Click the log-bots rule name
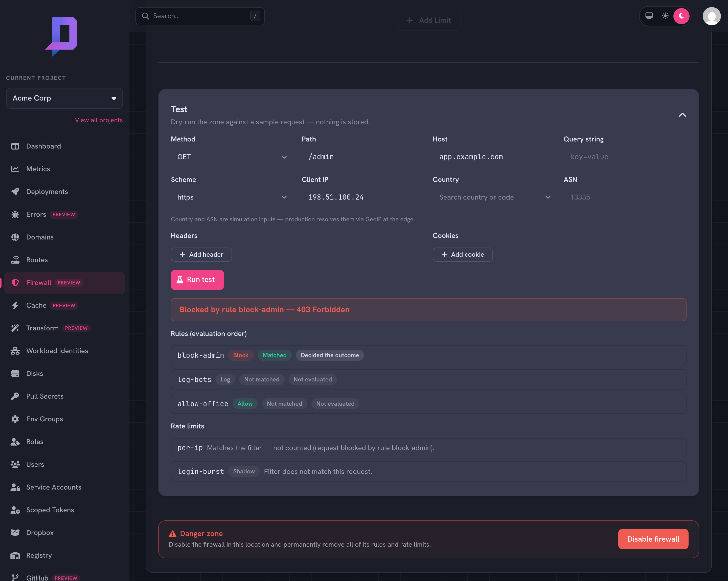The image size is (728, 581). pos(194,380)
